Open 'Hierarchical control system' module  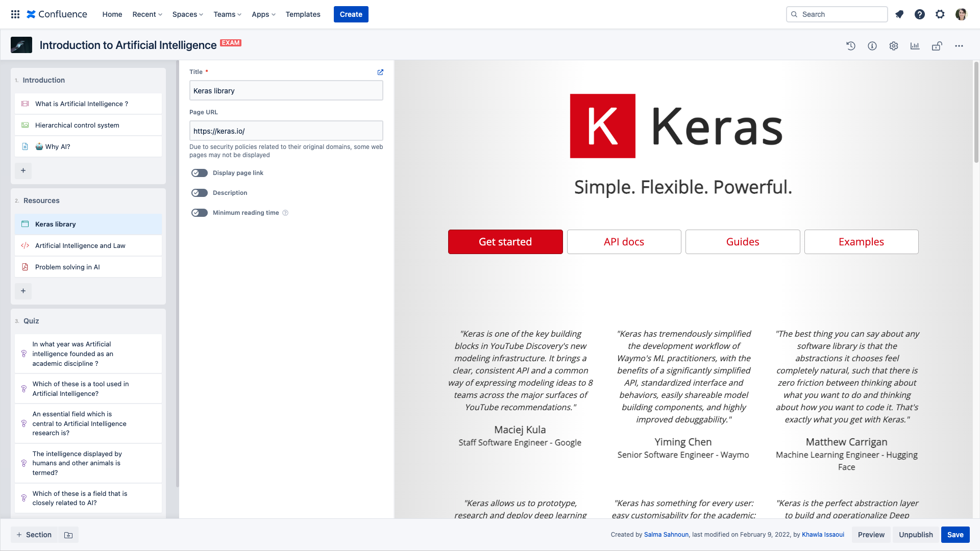click(x=88, y=125)
